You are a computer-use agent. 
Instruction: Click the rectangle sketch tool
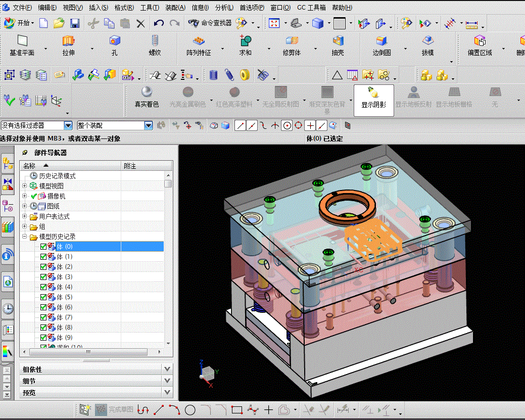[x=236, y=409]
